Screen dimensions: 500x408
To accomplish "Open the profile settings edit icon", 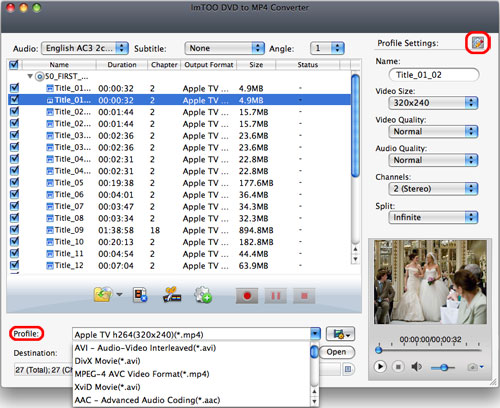I will coord(477,43).
